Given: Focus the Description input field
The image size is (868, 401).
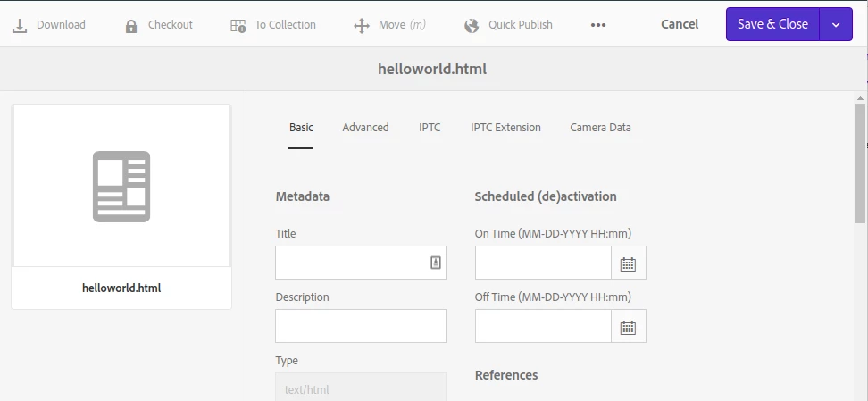Looking at the screenshot, I should click(360, 326).
